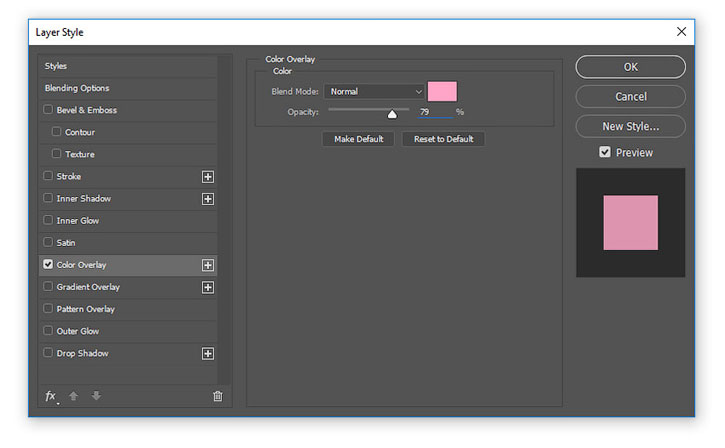Open the Inner Glow settings row
Image resolution: width=725 pixels, height=448 pixels.
128,221
